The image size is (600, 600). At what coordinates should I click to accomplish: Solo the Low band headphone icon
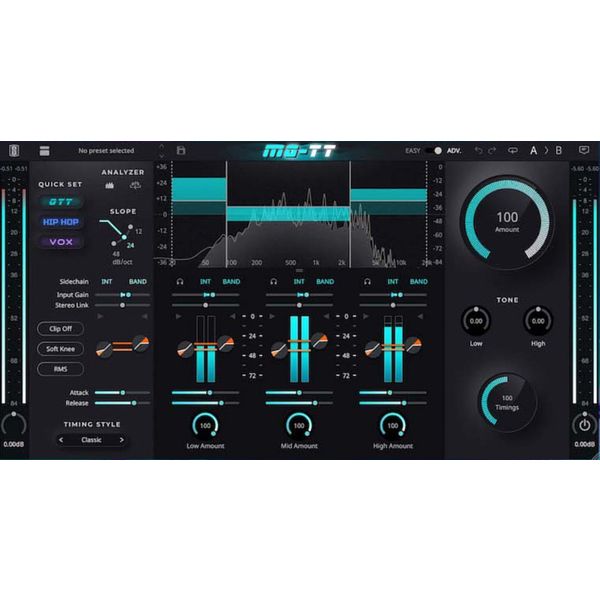(x=180, y=282)
